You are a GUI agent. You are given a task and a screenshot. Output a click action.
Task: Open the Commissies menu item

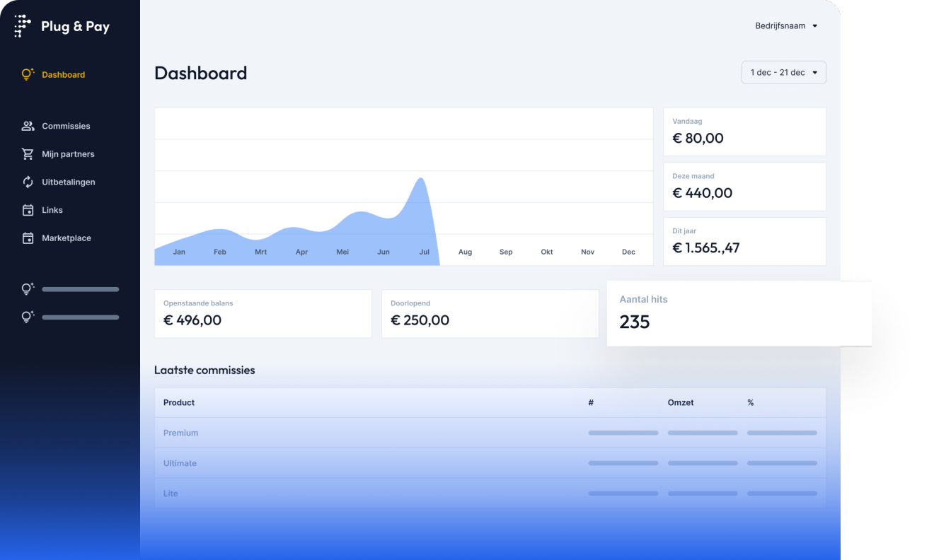(x=66, y=126)
